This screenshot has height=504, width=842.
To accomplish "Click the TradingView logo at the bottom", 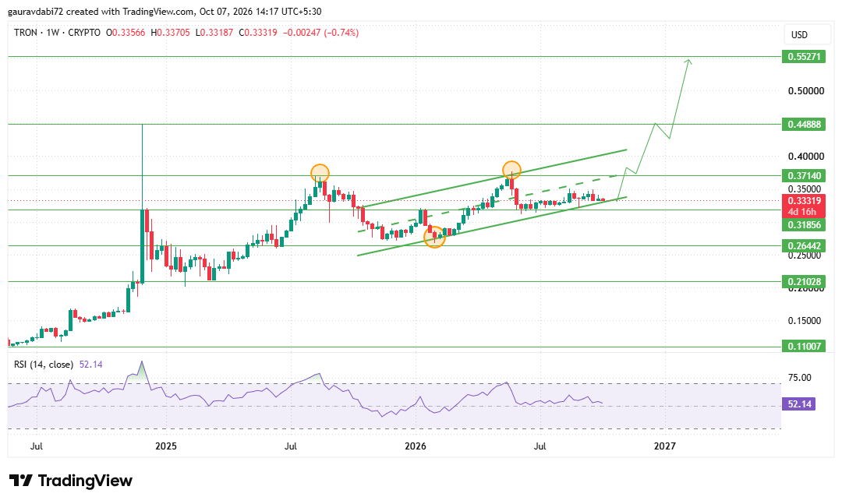I will click(x=70, y=481).
